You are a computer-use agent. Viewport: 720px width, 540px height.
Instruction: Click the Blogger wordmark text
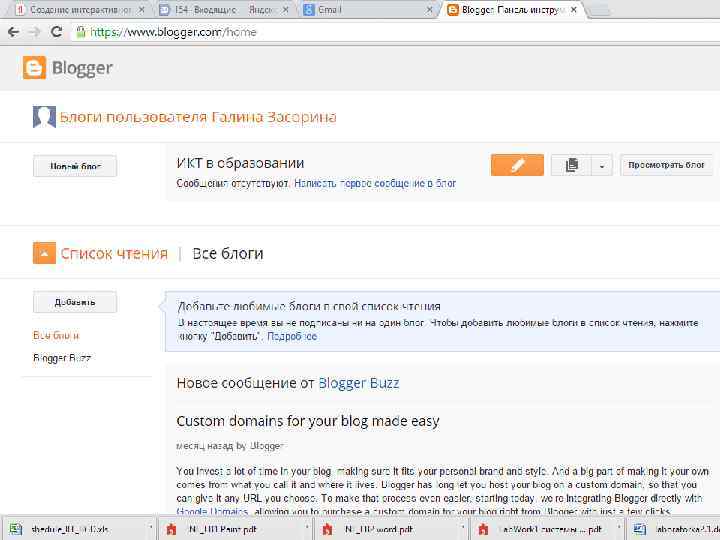coord(82,68)
